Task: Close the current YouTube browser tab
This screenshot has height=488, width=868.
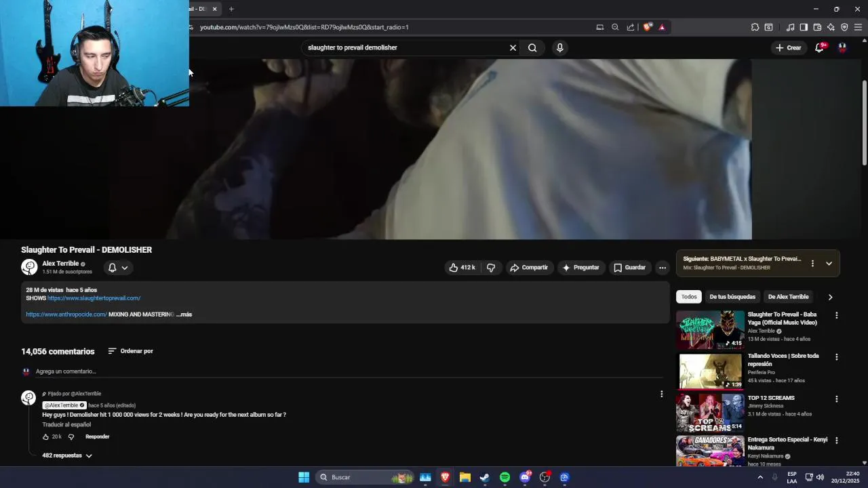Action: (215, 9)
